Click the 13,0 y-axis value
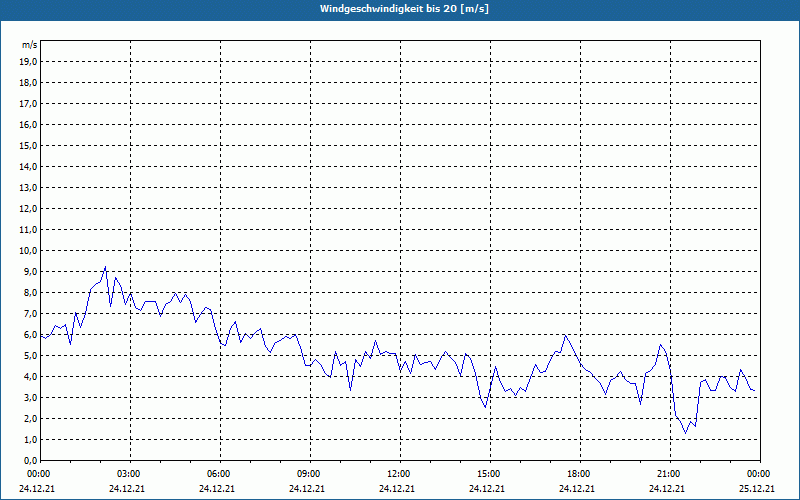 pos(29,188)
